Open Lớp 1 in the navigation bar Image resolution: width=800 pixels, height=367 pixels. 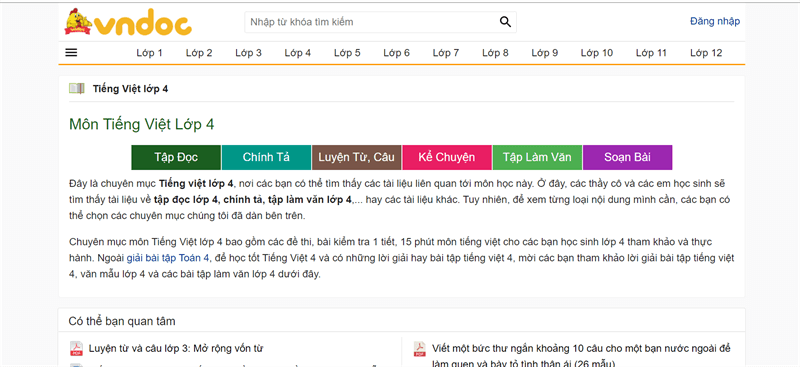149,53
